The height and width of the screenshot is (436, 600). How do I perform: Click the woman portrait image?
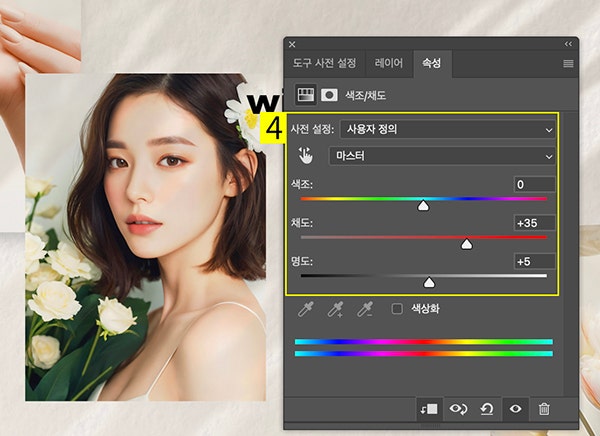click(x=145, y=237)
